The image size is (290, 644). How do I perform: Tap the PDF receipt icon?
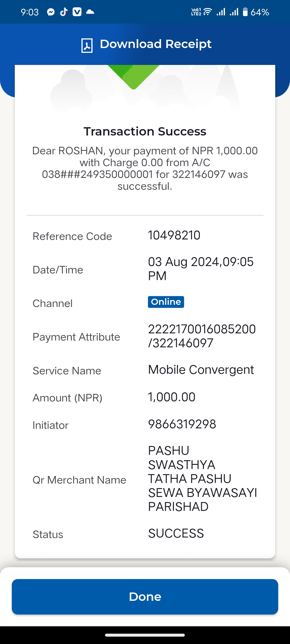tap(87, 45)
